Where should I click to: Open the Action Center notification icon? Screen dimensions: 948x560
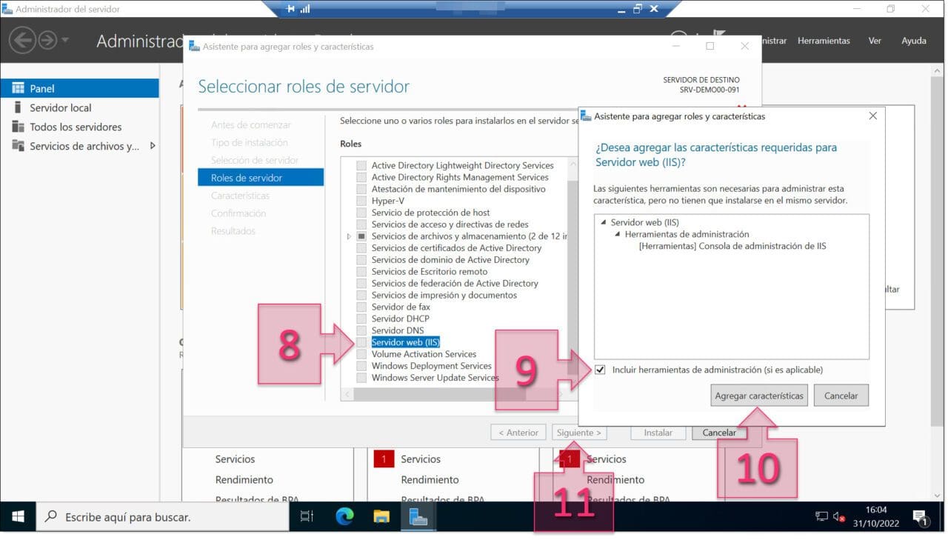click(921, 516)
